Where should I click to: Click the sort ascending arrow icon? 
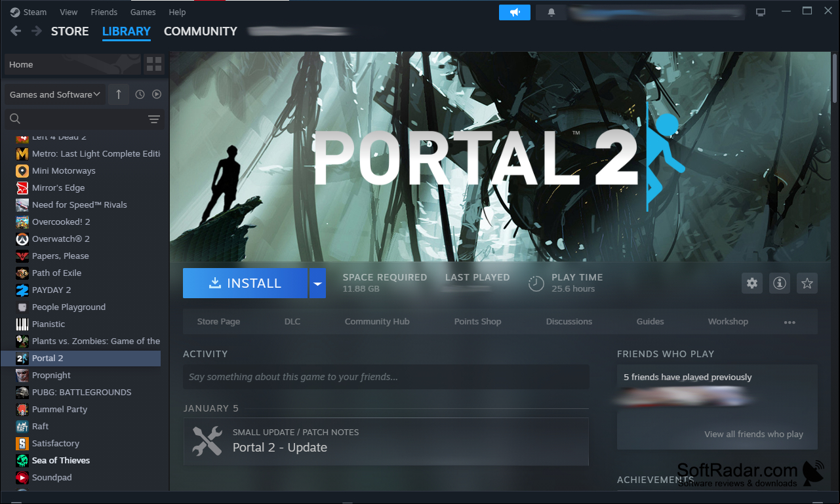point(119,94)
